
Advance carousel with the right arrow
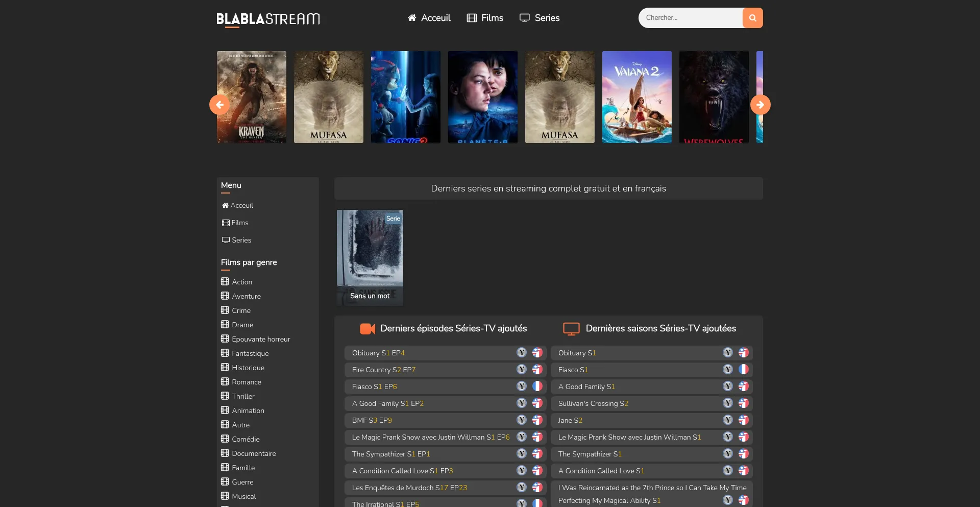pos(760,105)
